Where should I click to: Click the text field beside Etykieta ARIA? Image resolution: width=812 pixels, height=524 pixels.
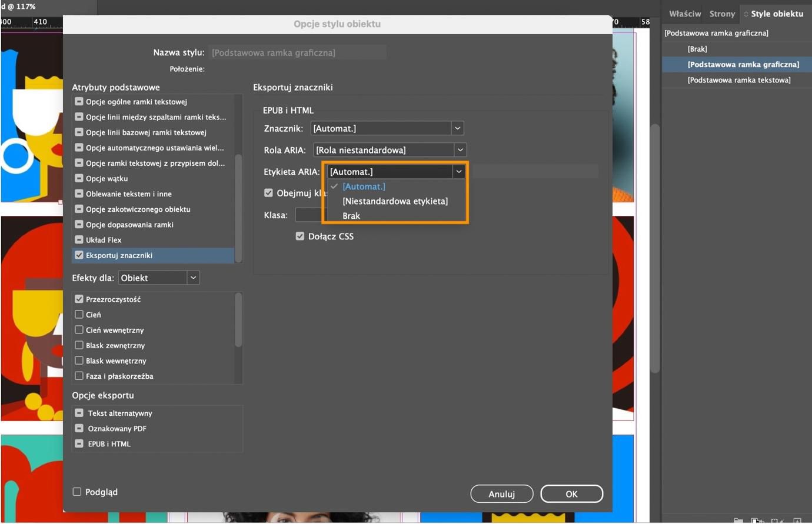(535, 172)
